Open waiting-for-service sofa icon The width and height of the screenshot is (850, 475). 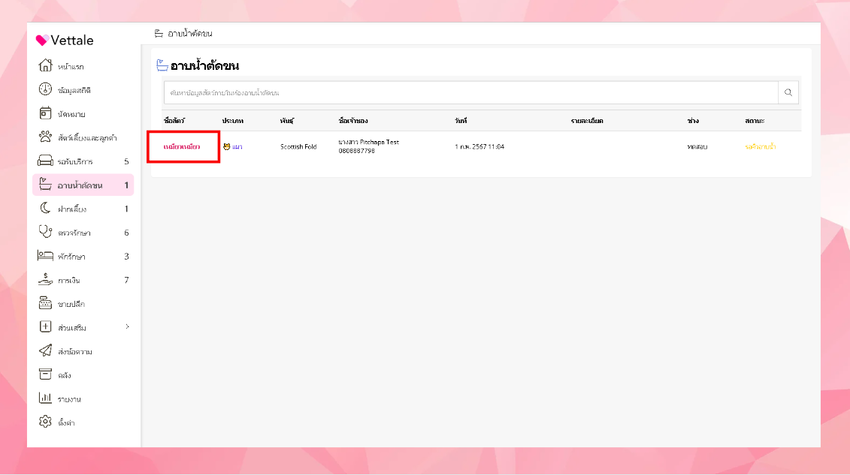[x=46, y=161]
